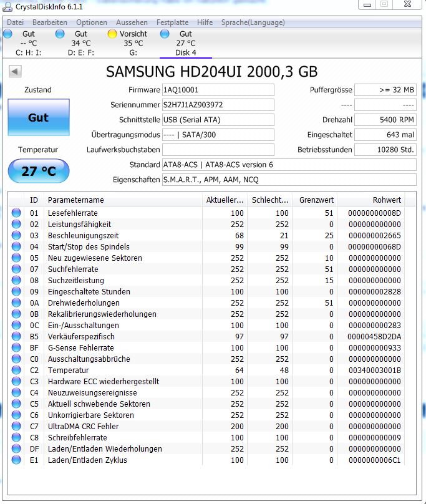Click status icon of Eingeschaltete Stunden row

[x=16, y=291]
